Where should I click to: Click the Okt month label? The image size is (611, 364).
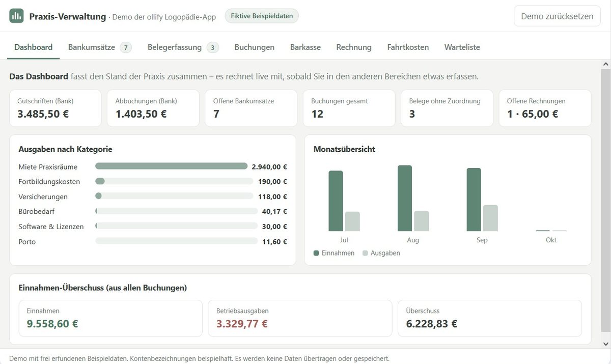click(551, 240)
